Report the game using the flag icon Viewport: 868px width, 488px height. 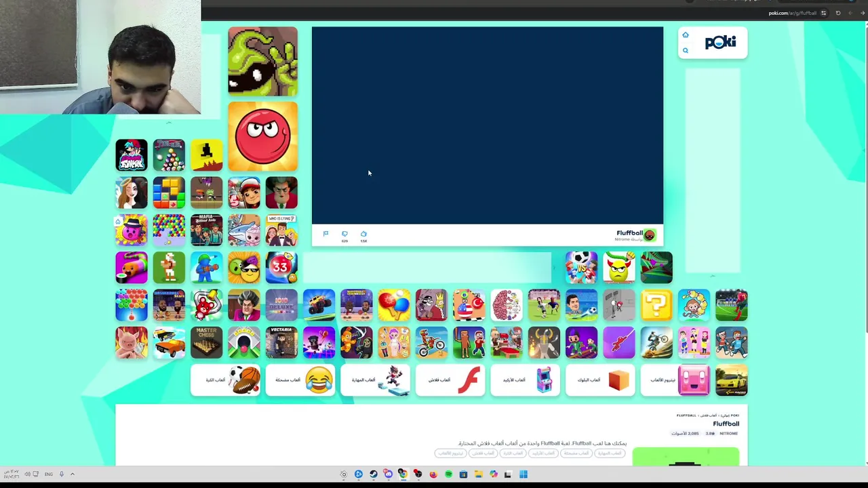[x=325, y=235]
